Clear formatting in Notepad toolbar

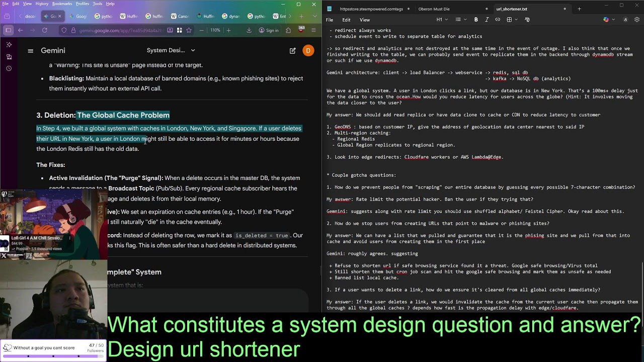click(x=527, y=20)
